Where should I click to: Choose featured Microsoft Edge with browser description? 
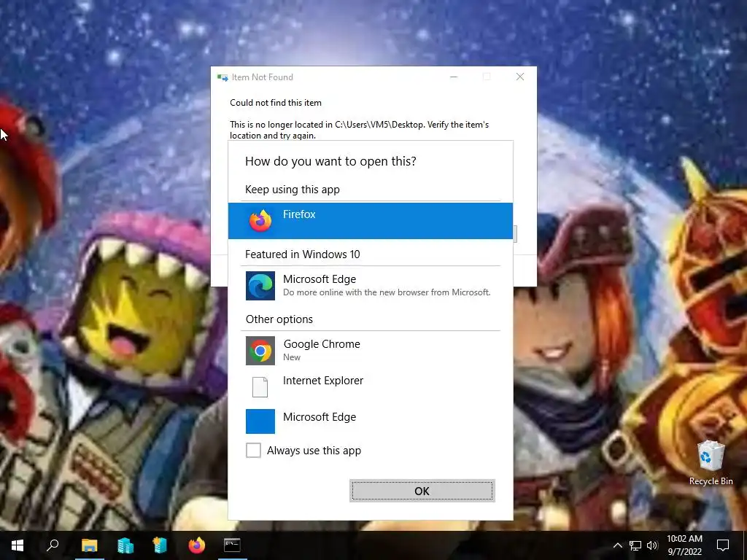pyautogui.click(x=370, y=286)
